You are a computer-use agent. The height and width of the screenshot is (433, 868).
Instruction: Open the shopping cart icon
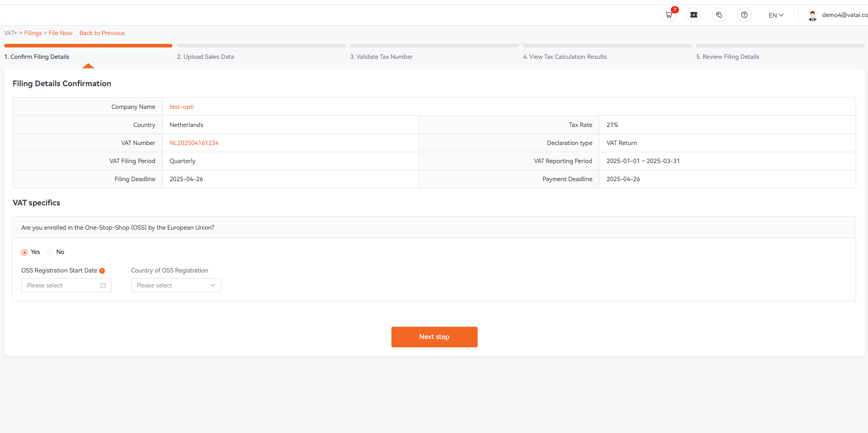(669, 15)
